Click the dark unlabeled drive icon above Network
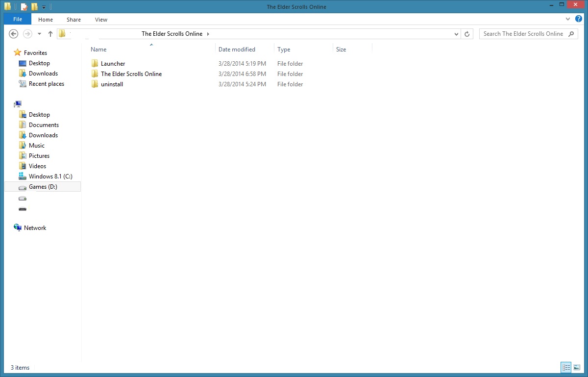The image size is (588, 377). [23, 209]
